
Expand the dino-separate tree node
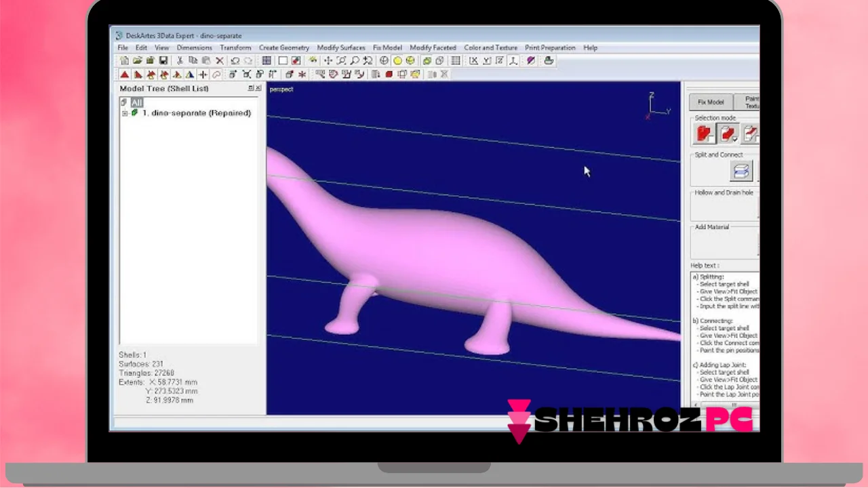[x=125, y=113]
